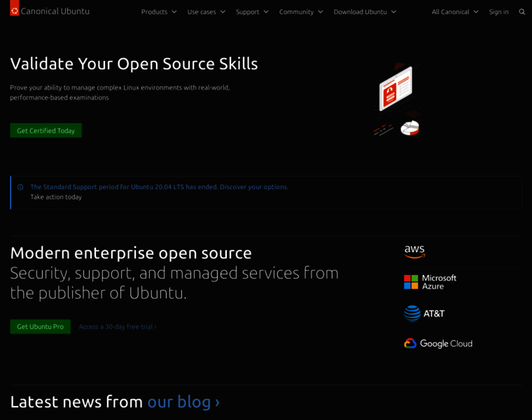The image size is (532, 420).
Task: Click the AWS logo
Action: coord(414,251)
